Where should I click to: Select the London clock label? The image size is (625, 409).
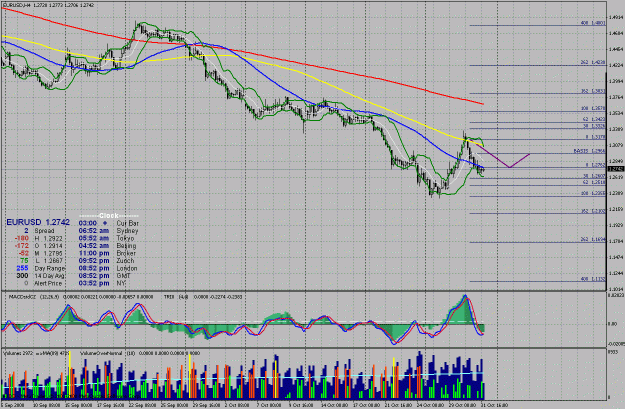pos(127,268)
